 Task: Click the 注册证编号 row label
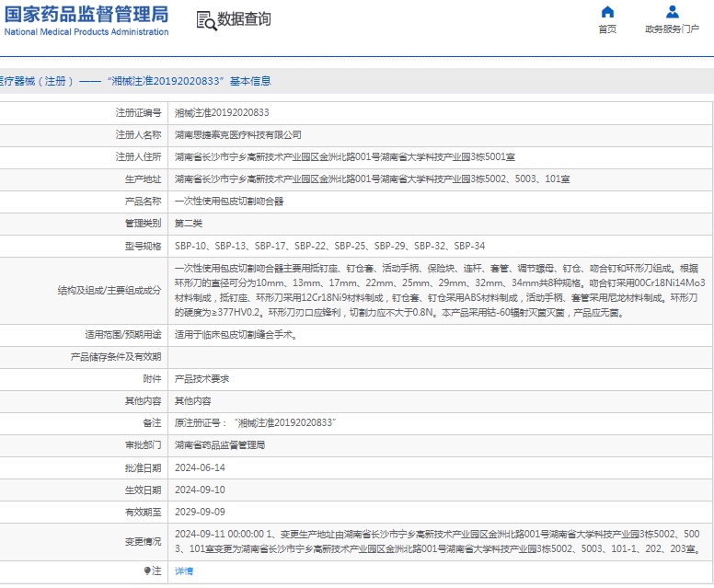138,112
